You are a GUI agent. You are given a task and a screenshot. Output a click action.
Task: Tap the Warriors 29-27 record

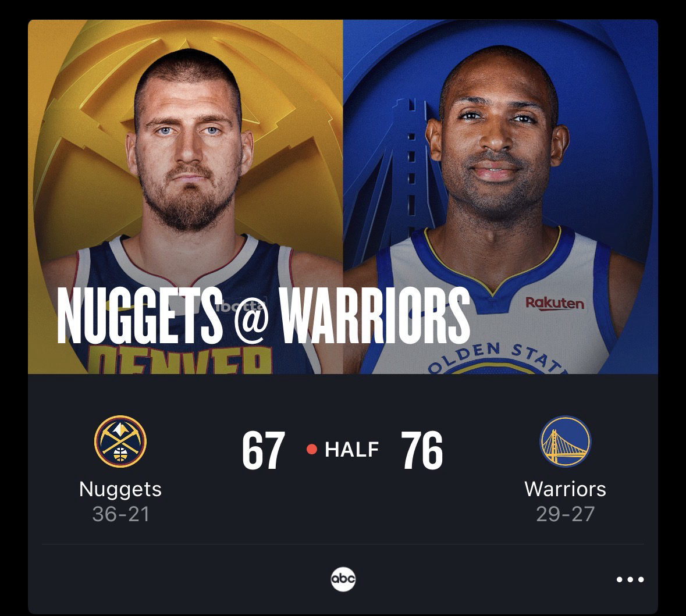[x=565, y=514]
